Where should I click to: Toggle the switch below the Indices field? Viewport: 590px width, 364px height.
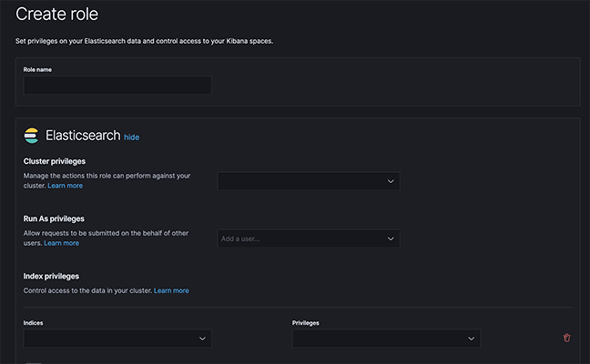click(x=34, y=362)
